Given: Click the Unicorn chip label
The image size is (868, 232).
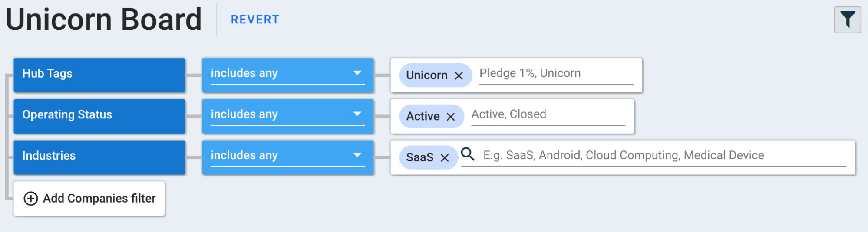Looking at the screenshot, I should point(426,75).
